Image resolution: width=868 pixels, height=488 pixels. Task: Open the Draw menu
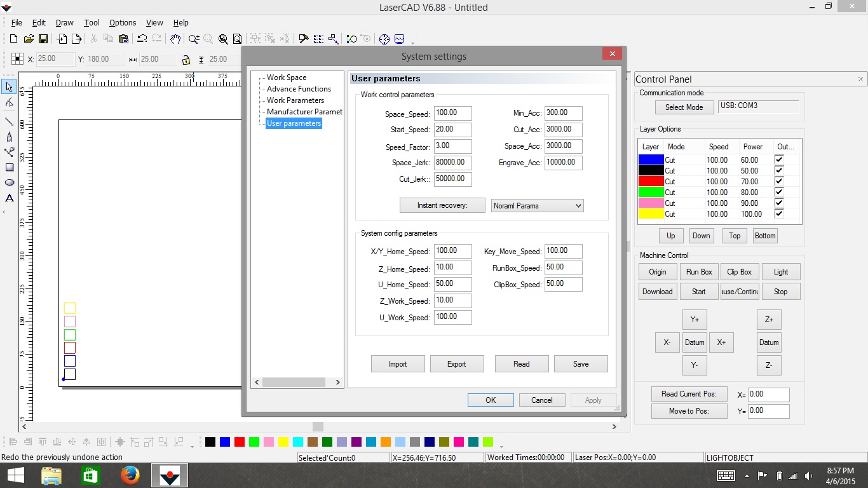pyautogui.click(x=64, y=23)
